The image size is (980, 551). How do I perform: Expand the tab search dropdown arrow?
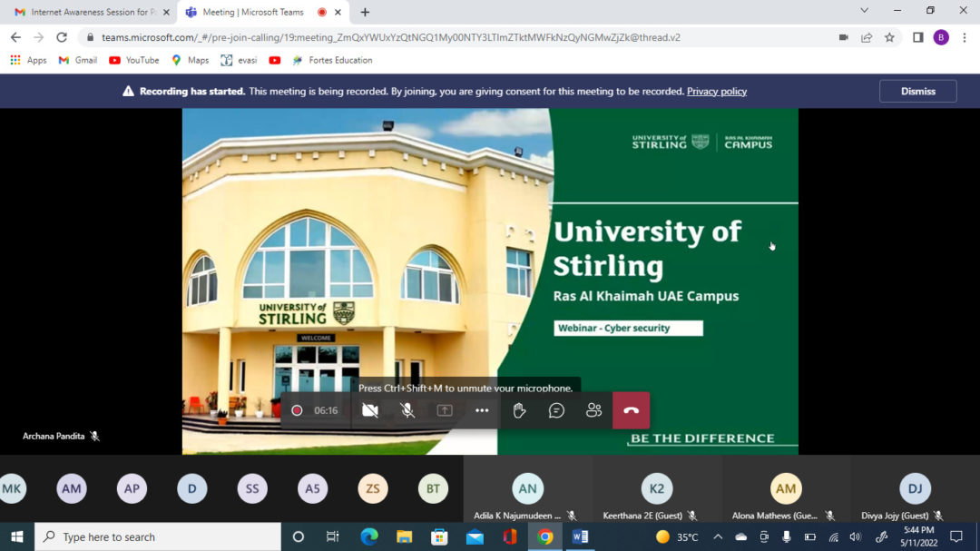click(x=865, y=11)
